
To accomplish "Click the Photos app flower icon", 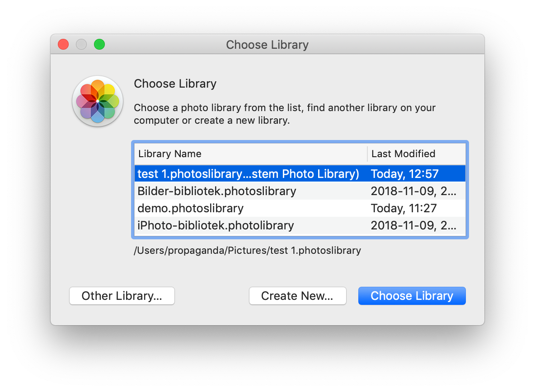I will click(x=98, y=101).
